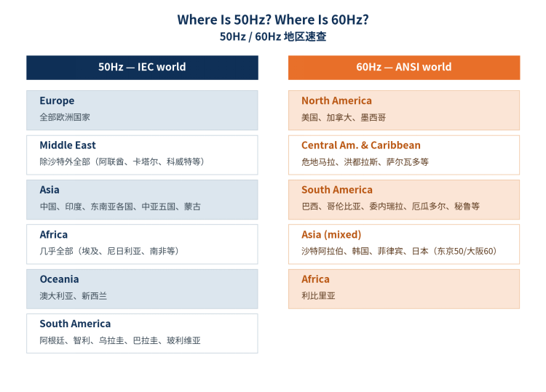Image resolution: width=546 pixels, height=392 pixels.
Task: Click the text "全部欧洲国家"
Action: 65,117
